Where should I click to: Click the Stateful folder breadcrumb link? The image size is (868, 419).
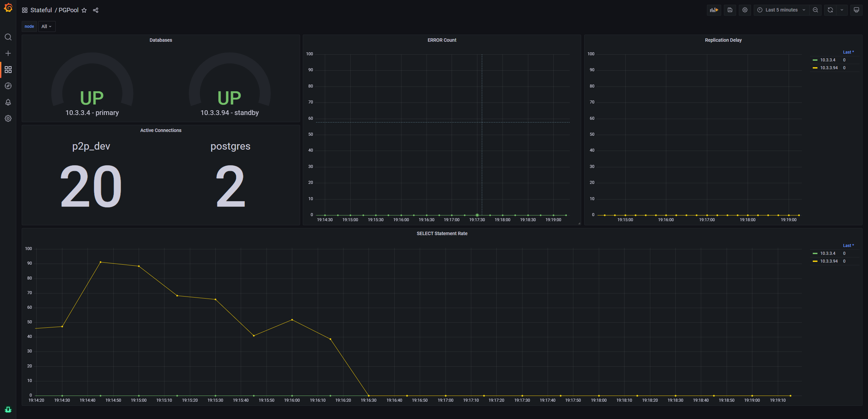pyautogui.click(x=41, y=10)
